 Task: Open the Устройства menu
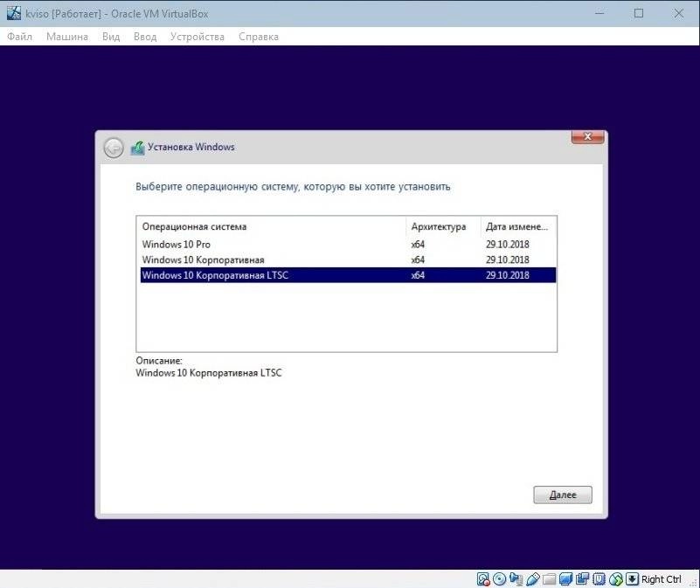click(198, 37)
